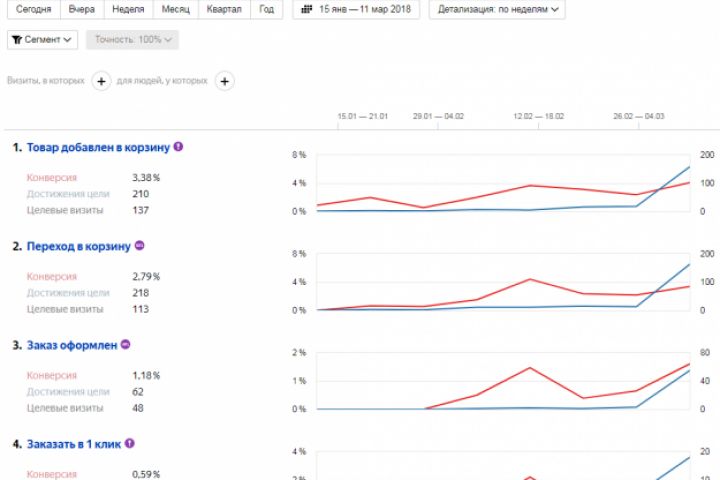
Task: Switch period to Квартал
Action: pos(224,9)
